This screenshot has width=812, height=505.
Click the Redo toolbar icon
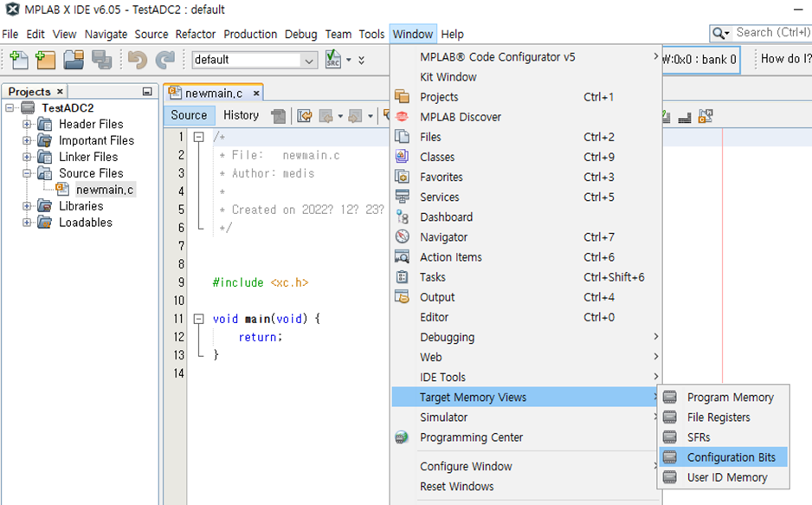pyautogui.click(x=165, y=60)
